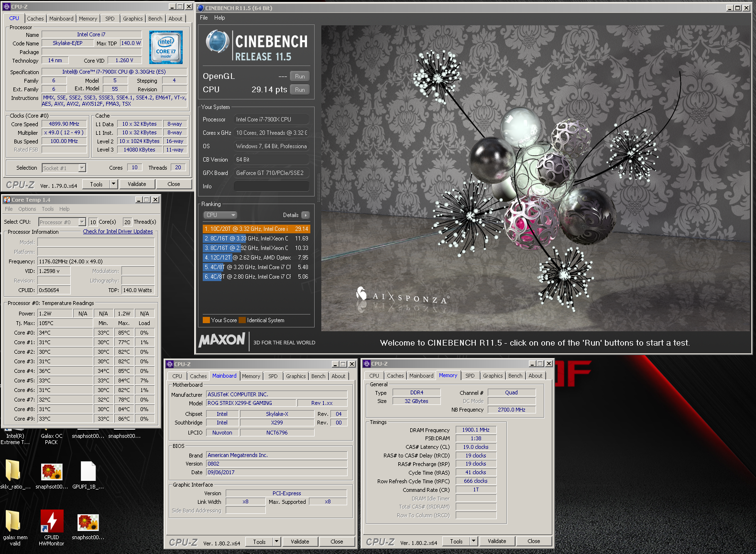Open Tools dropdown arrow in Memory CPU-Z
Screen dimensions: 756x554
473,541
